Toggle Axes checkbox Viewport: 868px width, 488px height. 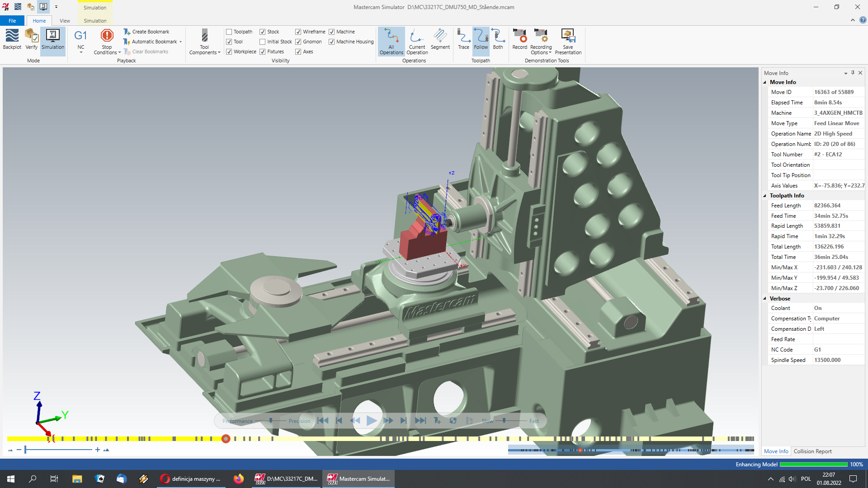click(x=298, y=52)
